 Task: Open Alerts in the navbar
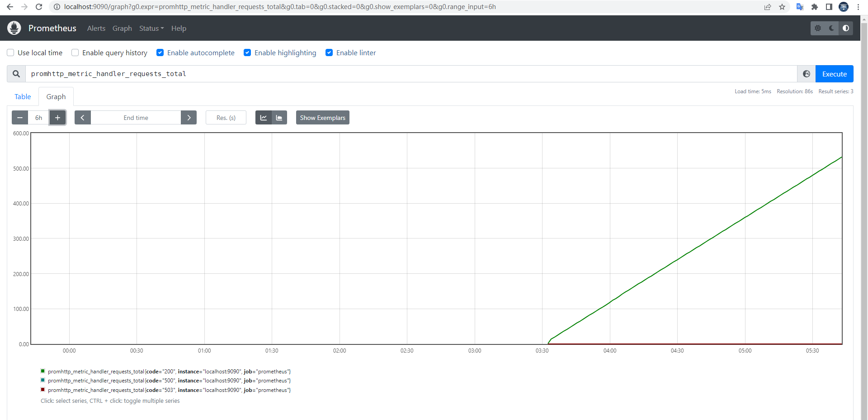click(x=96, y=28)
